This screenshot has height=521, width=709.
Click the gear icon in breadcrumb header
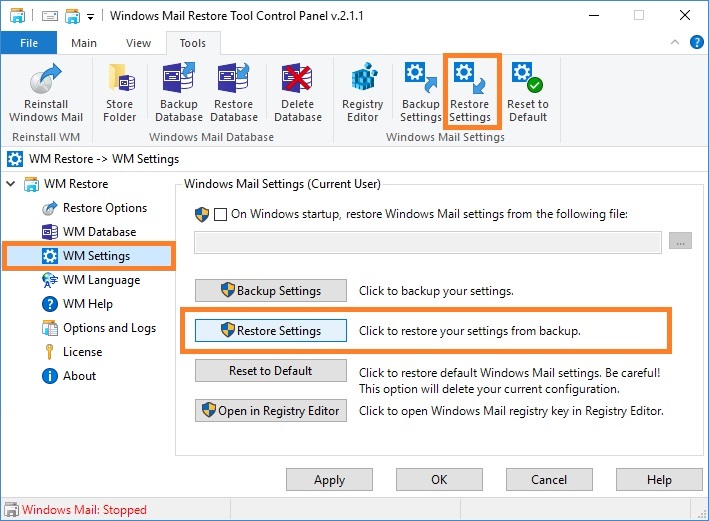point(15,159)
